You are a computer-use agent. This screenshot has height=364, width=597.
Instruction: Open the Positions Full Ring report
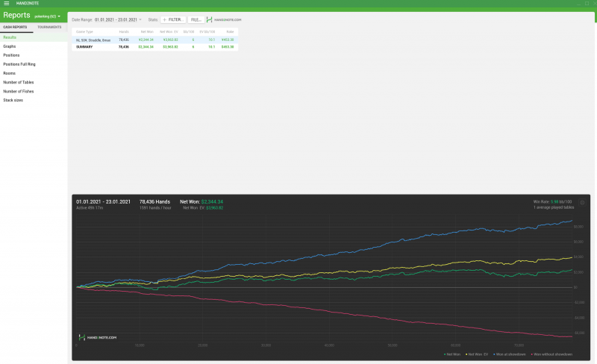[19, 64]
